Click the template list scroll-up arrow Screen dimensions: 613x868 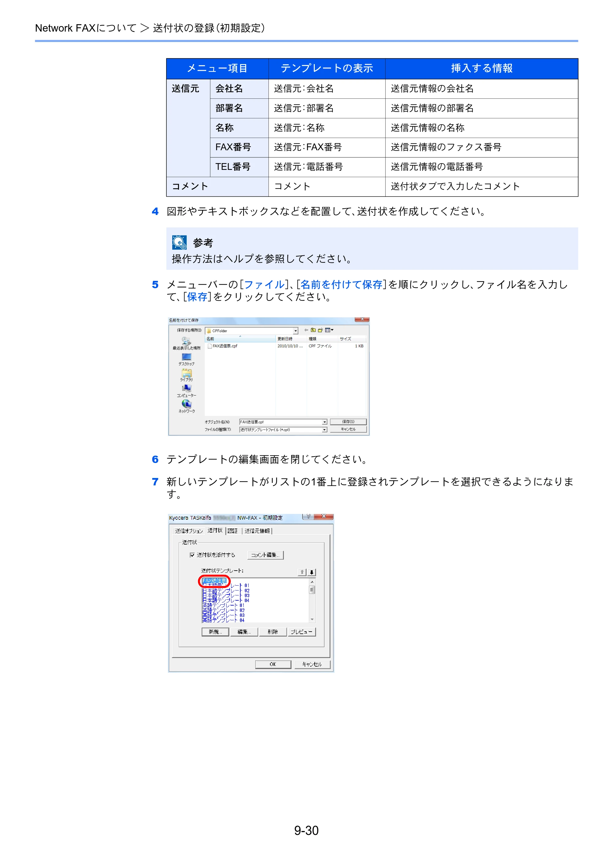point(312,582)
